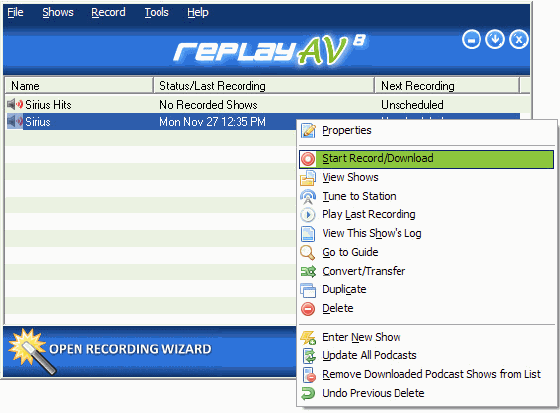Choose Properties from the context menu
This screenshot has height=413, width=560.
tap(426, 131)
